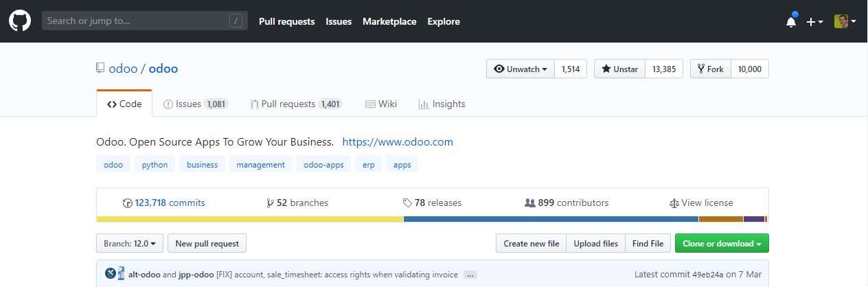Click Upload files button
Screen dimensions: 868x287
[596, 243]
